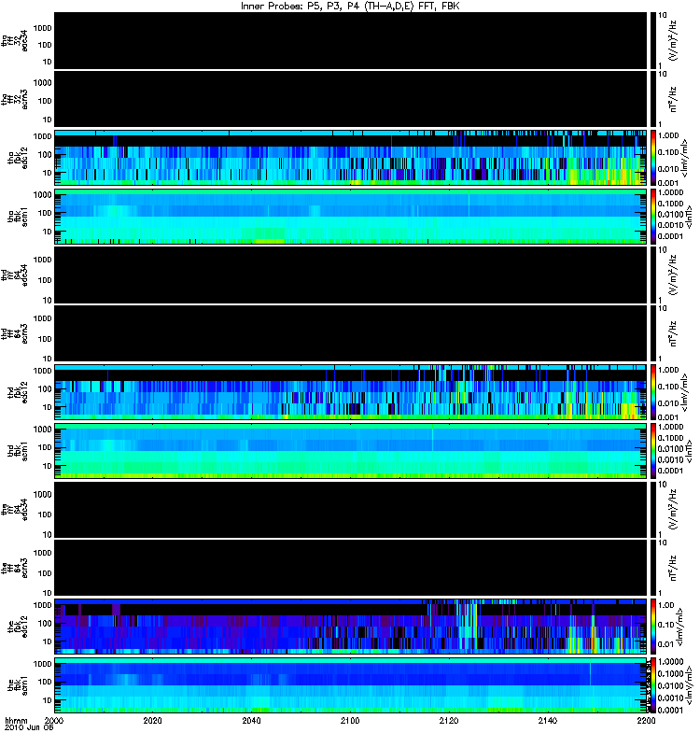Click the 'the fff 64 edc34' y-axis label

15,510
